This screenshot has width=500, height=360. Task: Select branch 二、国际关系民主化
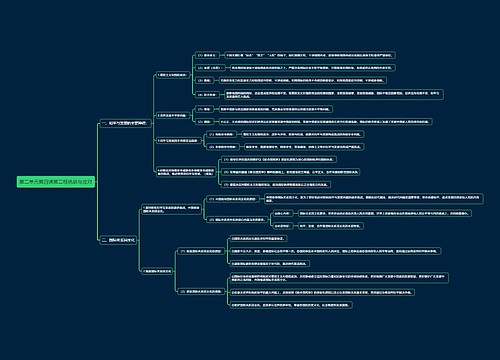(118, 240)
